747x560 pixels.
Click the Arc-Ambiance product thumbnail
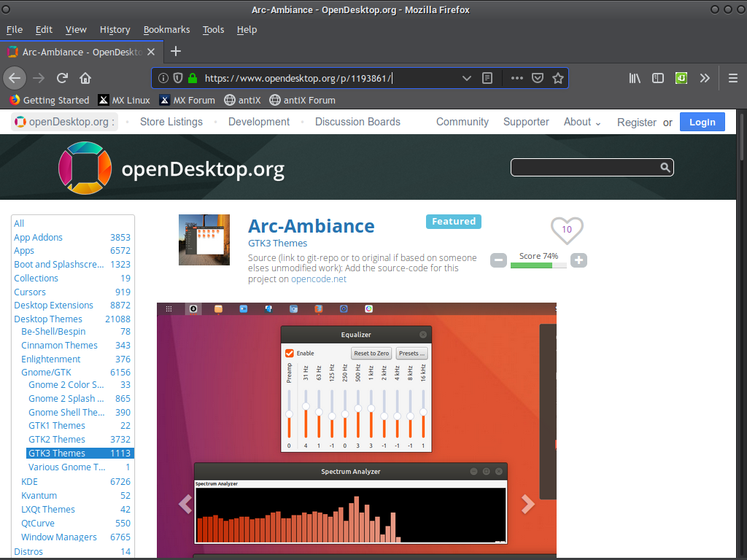[204, 239]
